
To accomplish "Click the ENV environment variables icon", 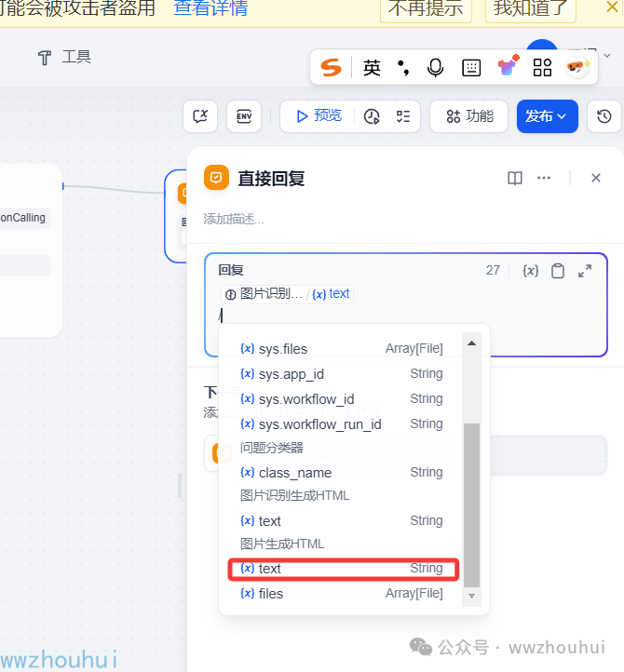I will (244, 116).
